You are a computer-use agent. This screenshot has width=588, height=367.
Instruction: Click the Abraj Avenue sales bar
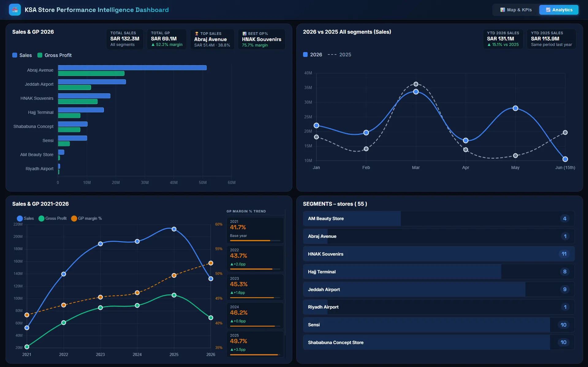click(x=132, y=68)
